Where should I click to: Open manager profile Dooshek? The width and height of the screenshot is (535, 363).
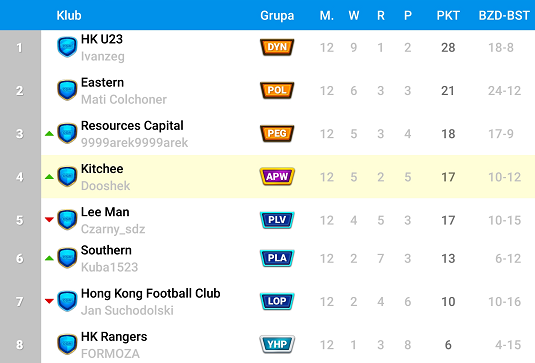point(105,186)
